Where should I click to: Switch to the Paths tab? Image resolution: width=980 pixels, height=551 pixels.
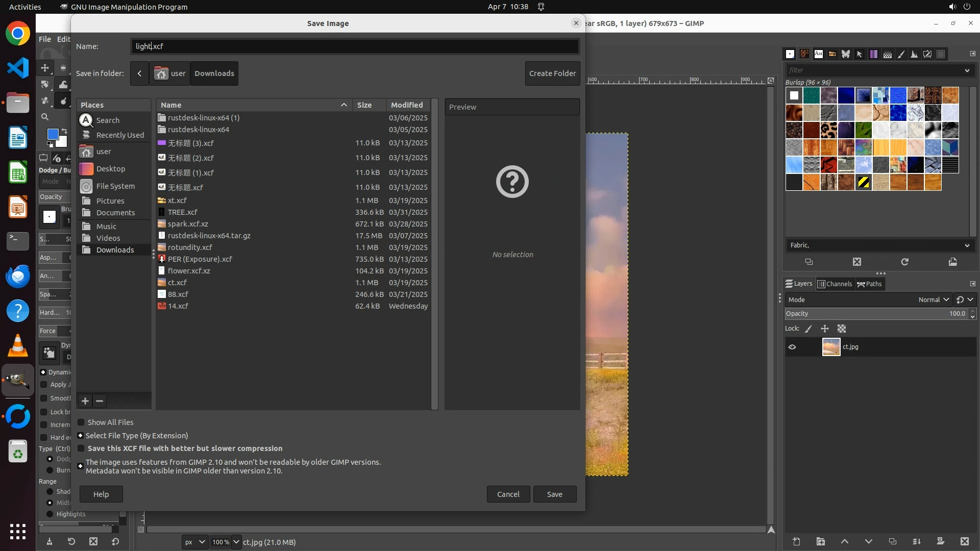(x=869, y=284)
